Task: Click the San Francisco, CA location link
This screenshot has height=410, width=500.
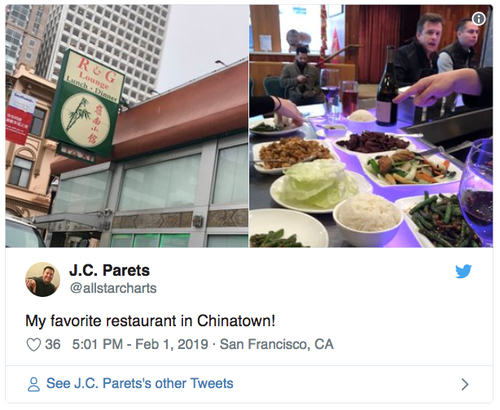Action: coord(277,344)
